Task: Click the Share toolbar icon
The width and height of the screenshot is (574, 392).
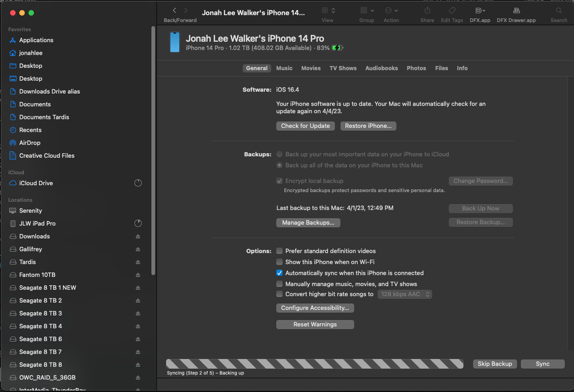Action: point(427,10)
